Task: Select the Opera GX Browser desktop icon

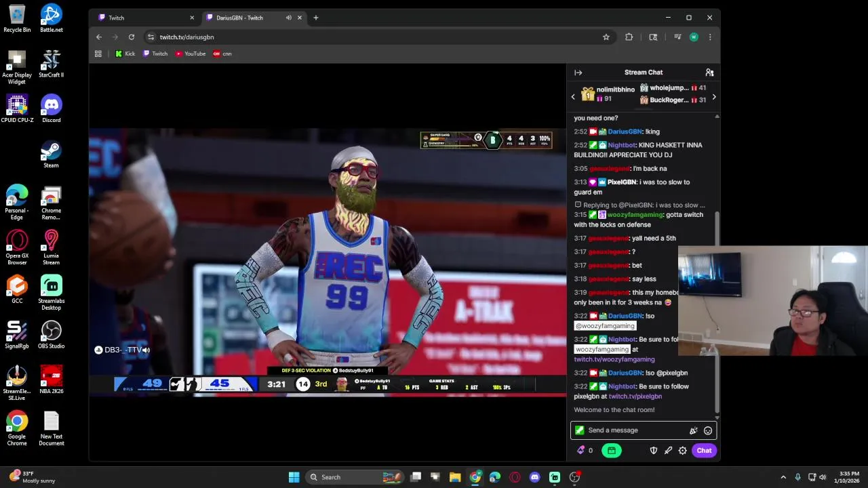Action: [17, 247]
